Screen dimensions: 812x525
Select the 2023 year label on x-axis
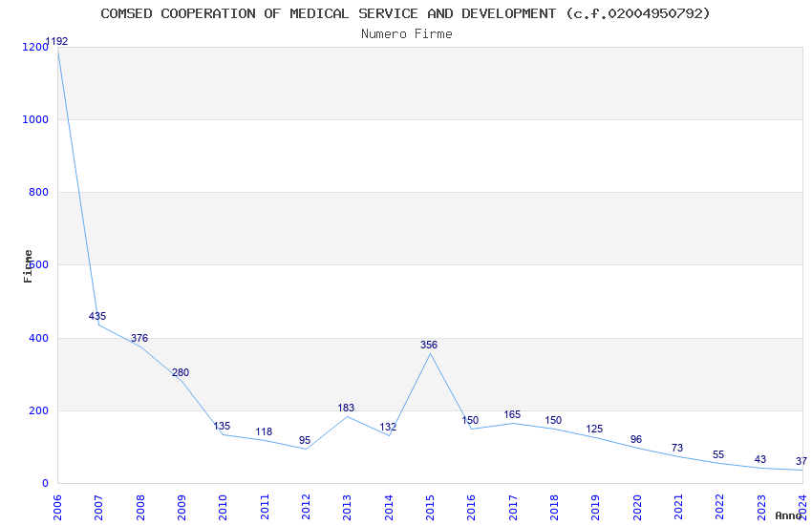click(760, 506)
